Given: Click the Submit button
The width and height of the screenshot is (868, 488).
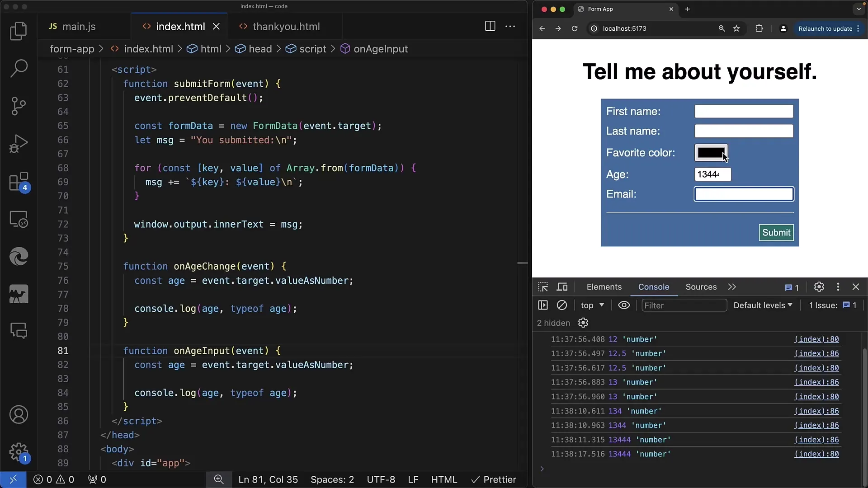Looking at the screenshot, I should click(776, 232).
